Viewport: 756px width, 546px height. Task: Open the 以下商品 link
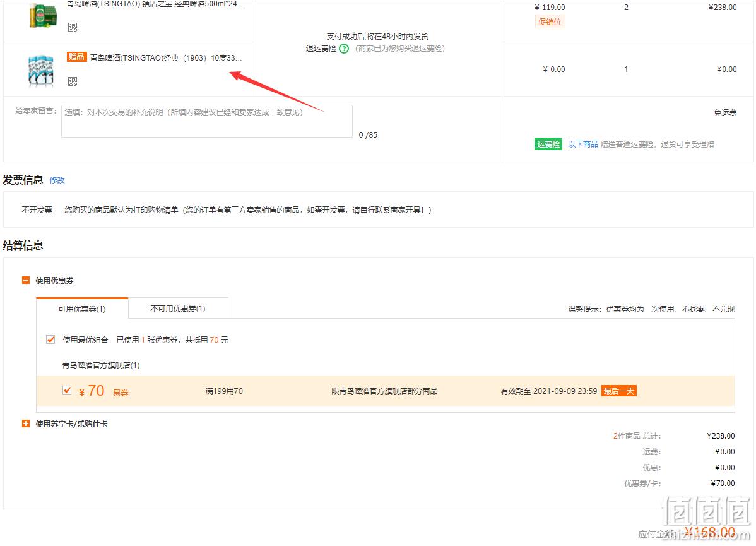click(582, 144)
